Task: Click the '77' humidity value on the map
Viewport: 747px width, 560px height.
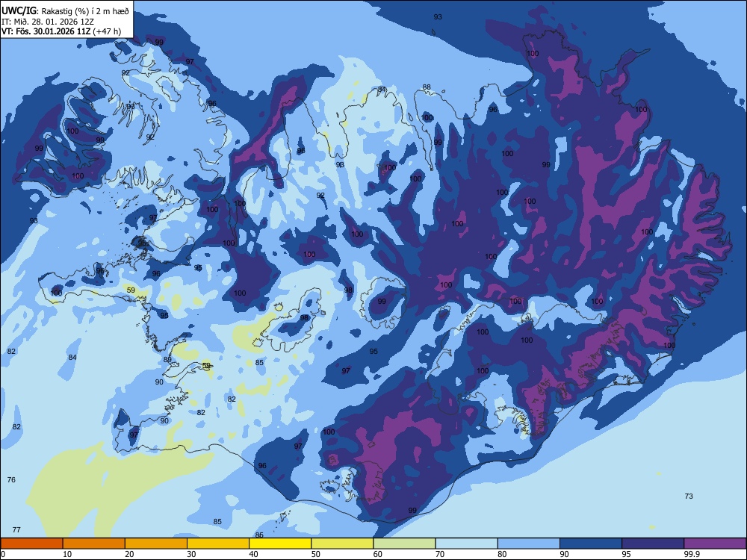Action: tap(16, 529)
